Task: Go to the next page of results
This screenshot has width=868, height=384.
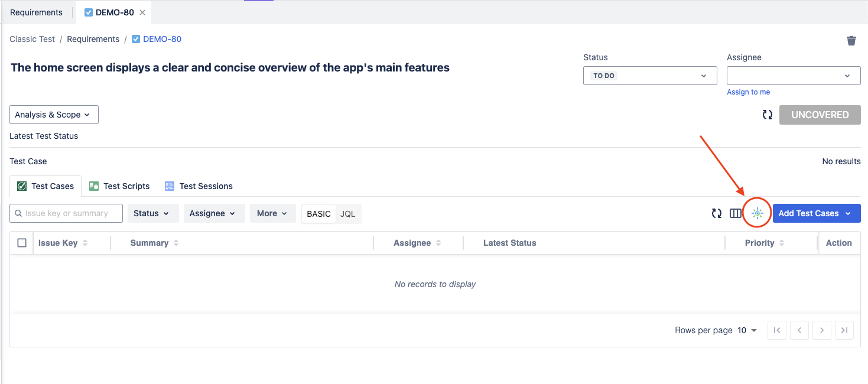Action: coord(822,330)
